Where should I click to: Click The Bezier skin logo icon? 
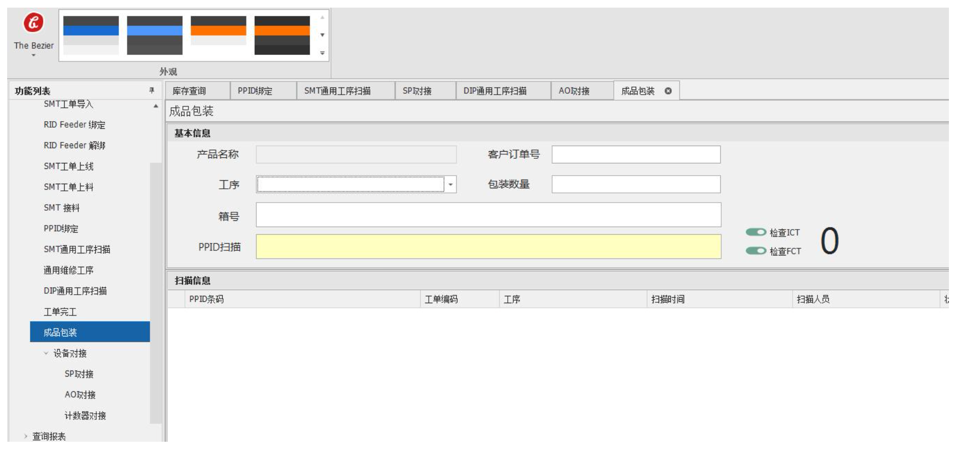(x=34, y=23)
